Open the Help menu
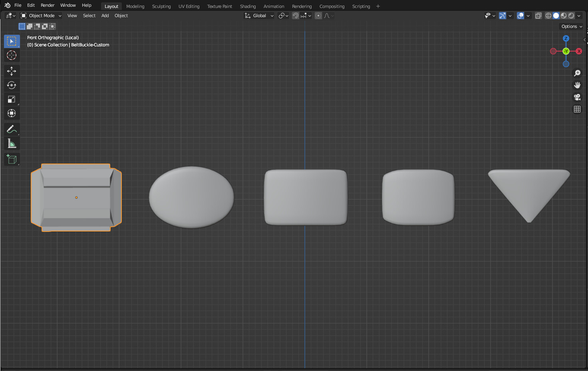588x371 pixels. click(87, 5)
